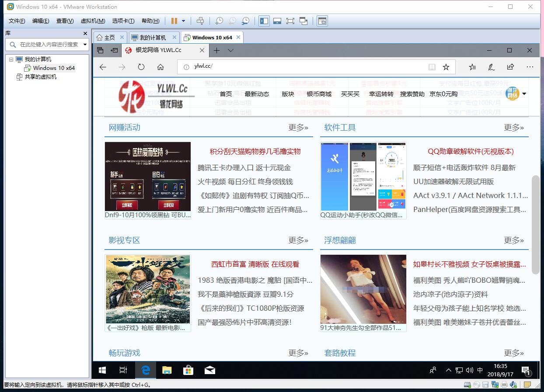Open Edge settings and more menu
The height and width of the screenshot is (392, 544).
tap(530, 67)
